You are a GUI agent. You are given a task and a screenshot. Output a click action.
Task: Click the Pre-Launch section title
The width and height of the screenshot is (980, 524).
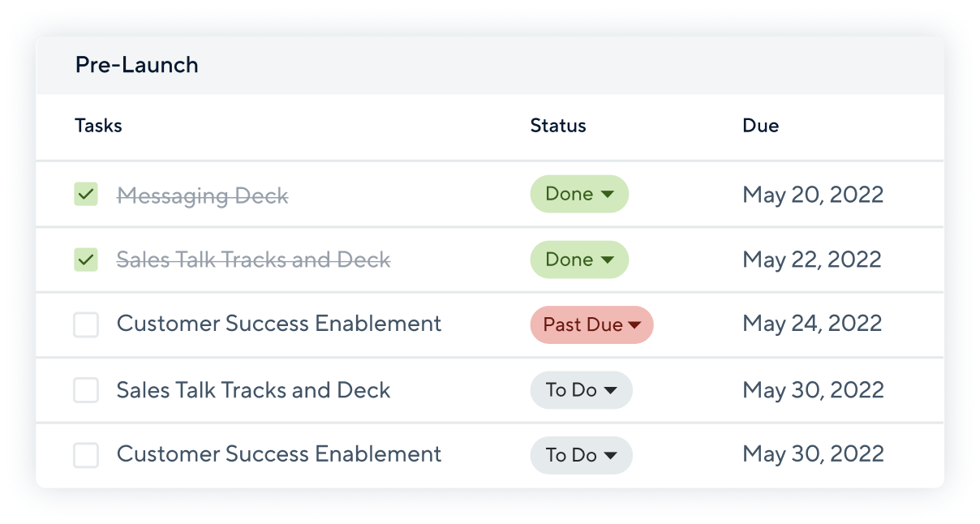(137, 65)
